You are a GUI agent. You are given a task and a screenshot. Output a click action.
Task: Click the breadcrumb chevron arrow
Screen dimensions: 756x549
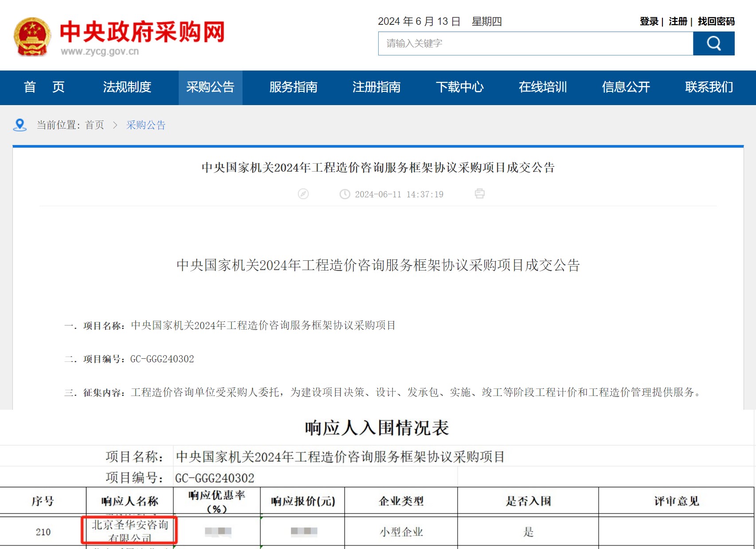[x=115, y=125]
